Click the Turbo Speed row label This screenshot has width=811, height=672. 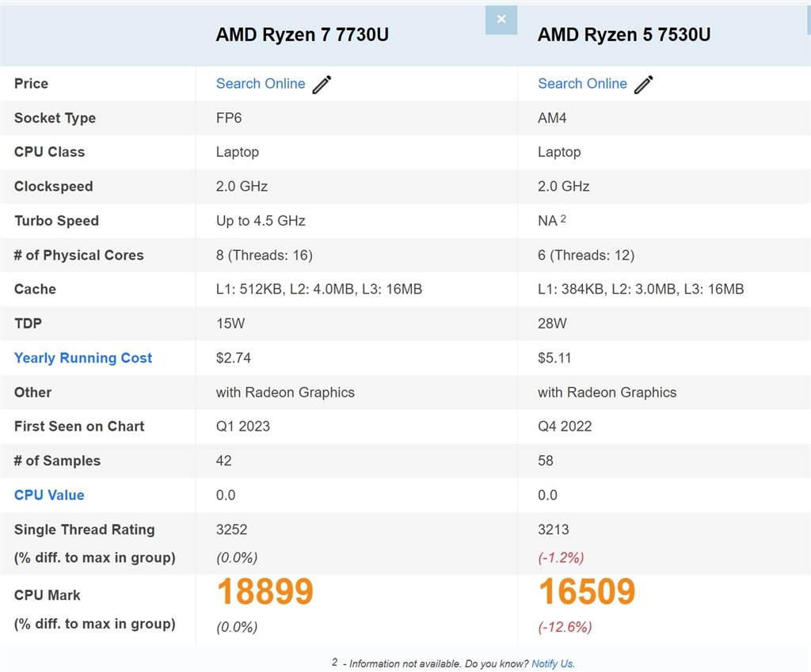[x=56, y=221]
